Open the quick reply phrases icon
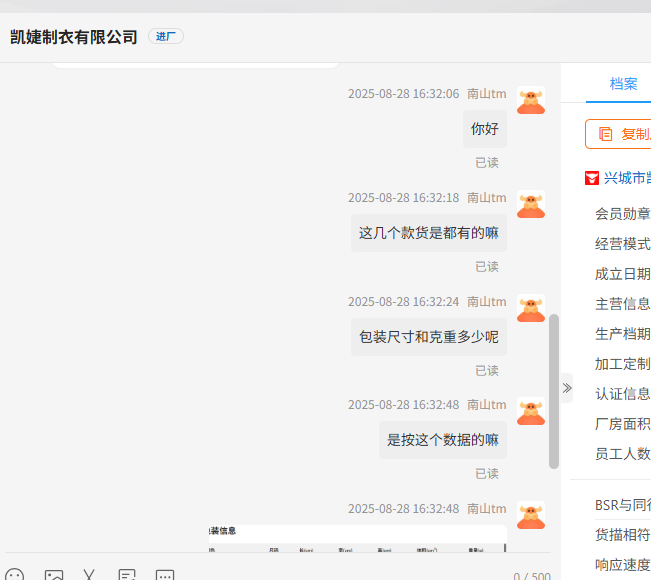 pyautogui.click(x=127, y=576)
